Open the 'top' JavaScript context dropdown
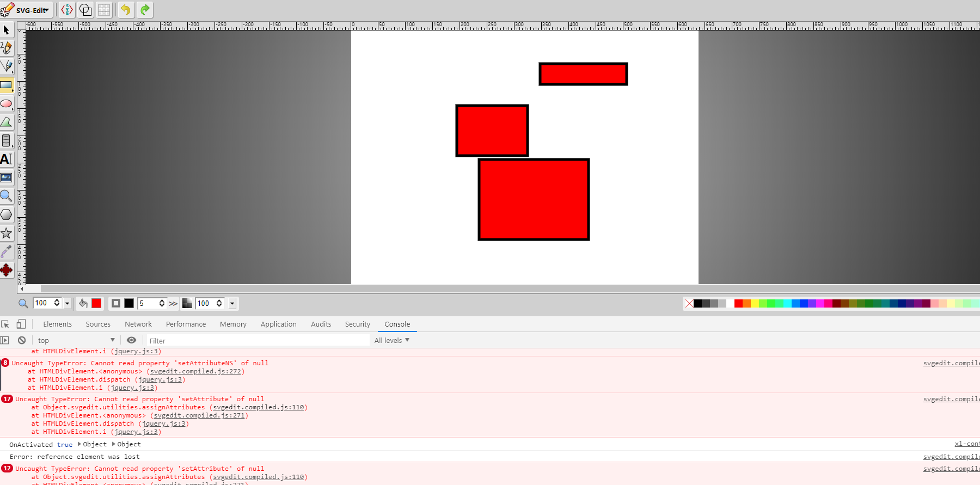Image resolution: width=980 pixels, height=485 pixels. click(76, 340)
